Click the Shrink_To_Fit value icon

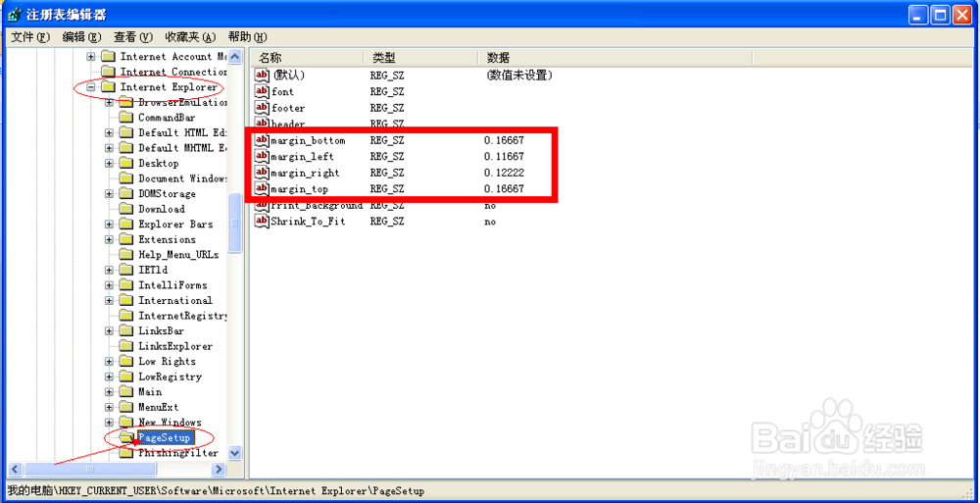click(x=262, y=222)
